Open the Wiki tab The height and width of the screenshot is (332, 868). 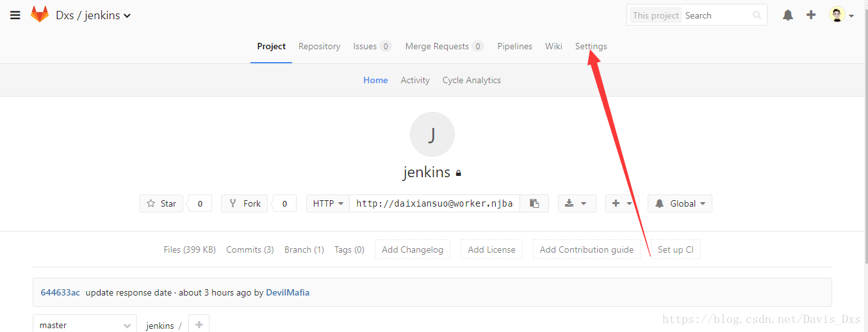pyautogui.click(x=553, y=46)
